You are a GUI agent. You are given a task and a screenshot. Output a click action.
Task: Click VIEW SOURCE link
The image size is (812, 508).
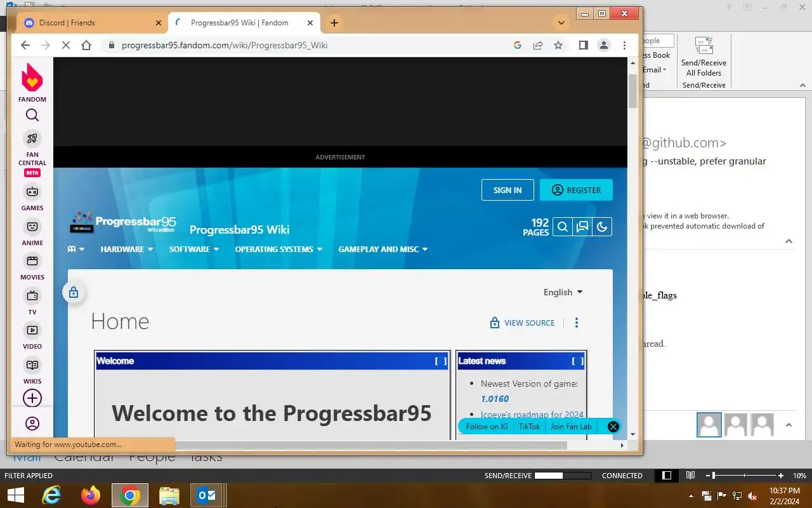click(522, 323)
